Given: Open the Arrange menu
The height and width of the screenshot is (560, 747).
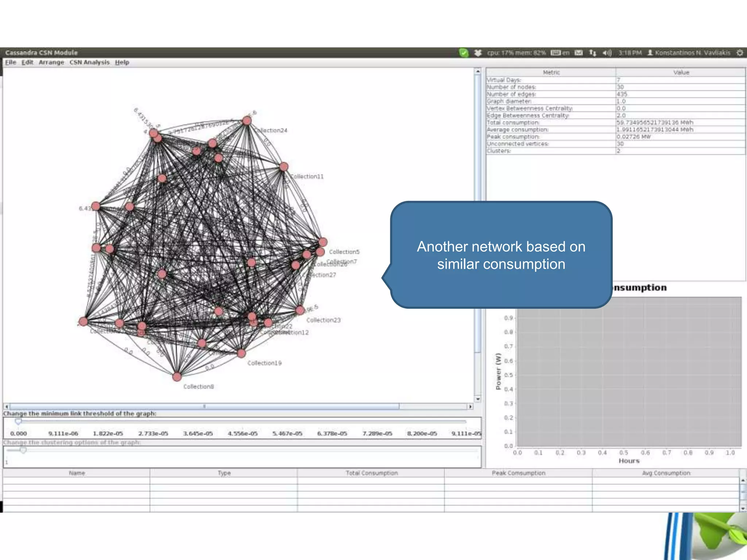Looking at the screenshot, I should click(51, 62).
